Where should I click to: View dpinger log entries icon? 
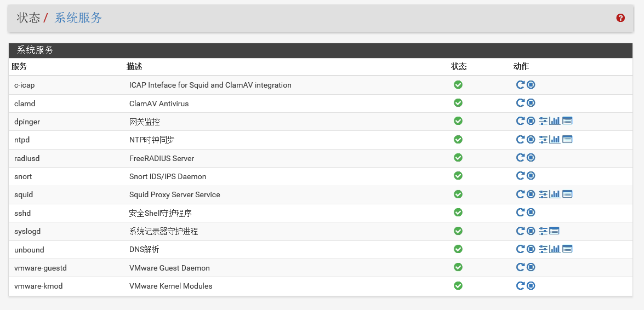pyautogui.click(x=567, y=121)
